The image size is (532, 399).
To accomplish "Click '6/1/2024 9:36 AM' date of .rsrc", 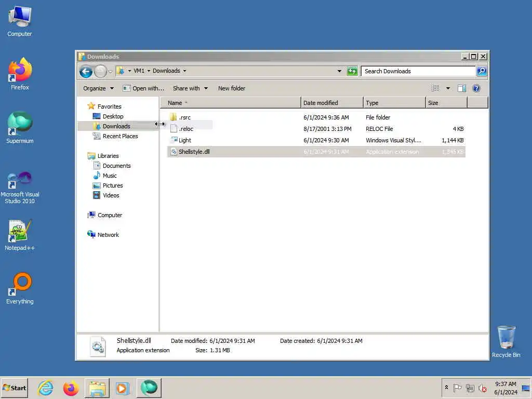I will (326, 117).
